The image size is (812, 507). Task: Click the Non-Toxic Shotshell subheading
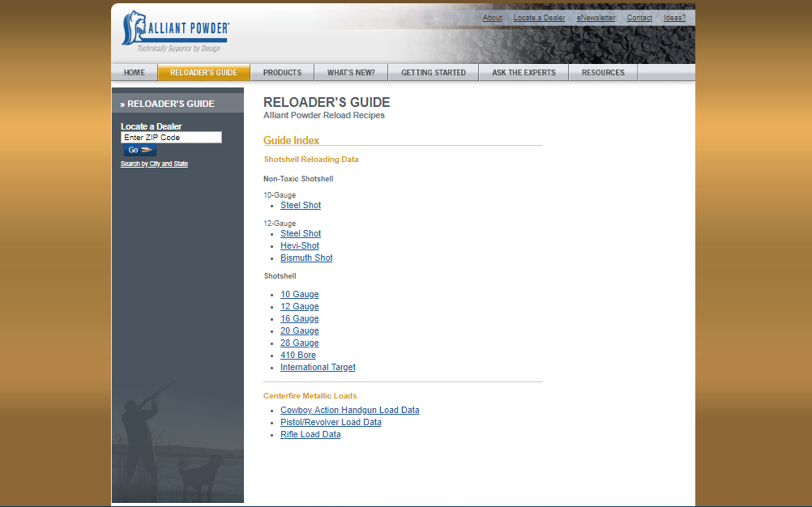coord(298,179)
